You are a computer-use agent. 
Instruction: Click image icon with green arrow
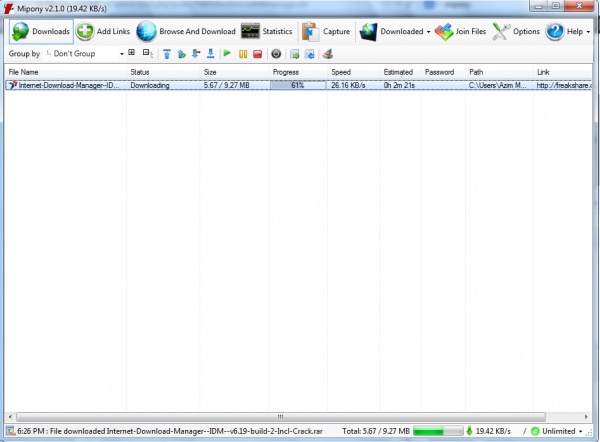(295, 54)
